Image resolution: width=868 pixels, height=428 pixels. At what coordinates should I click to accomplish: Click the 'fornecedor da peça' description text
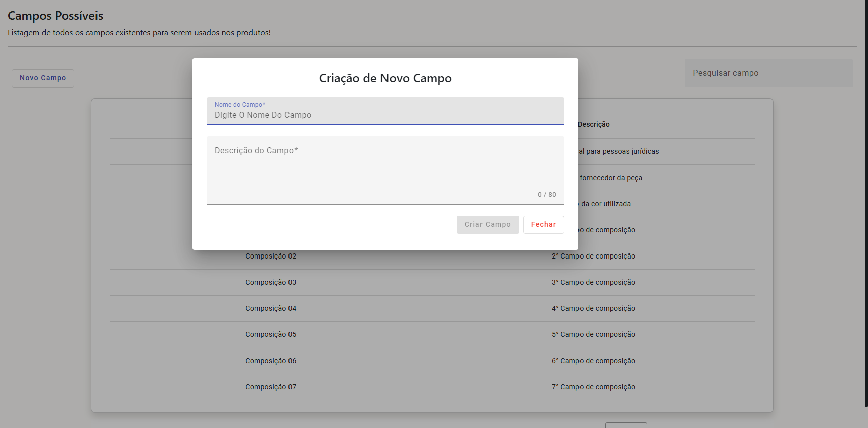[x=611, y=178]
